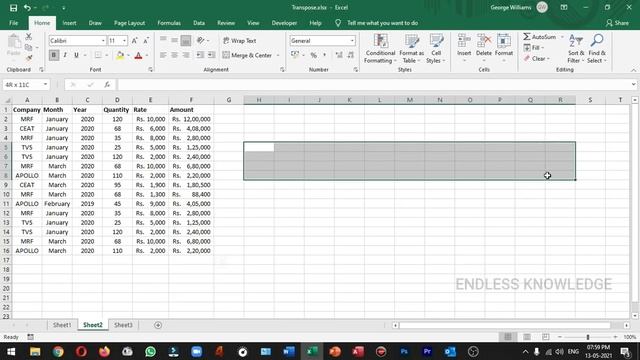
Task: Toggle Italic formatting
Action: pyautogui.click(x=65, y=55)
